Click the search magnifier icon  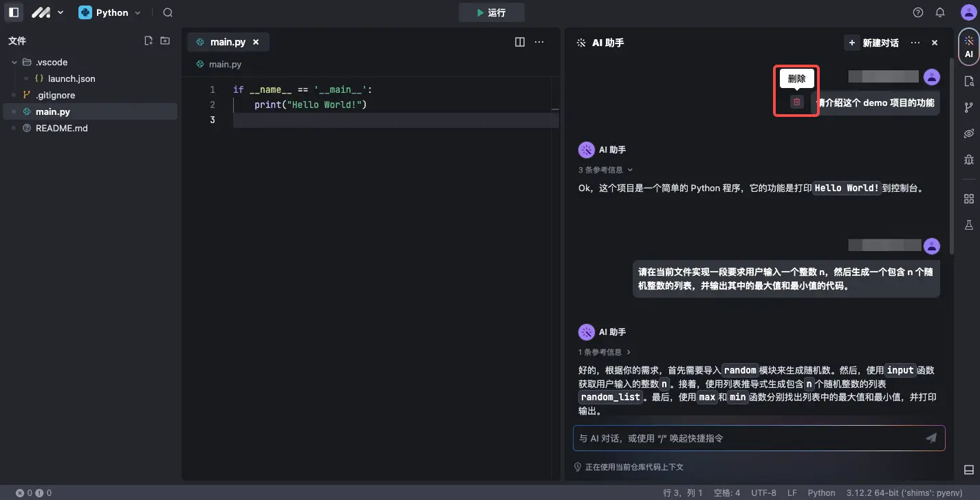pos(168,12)
